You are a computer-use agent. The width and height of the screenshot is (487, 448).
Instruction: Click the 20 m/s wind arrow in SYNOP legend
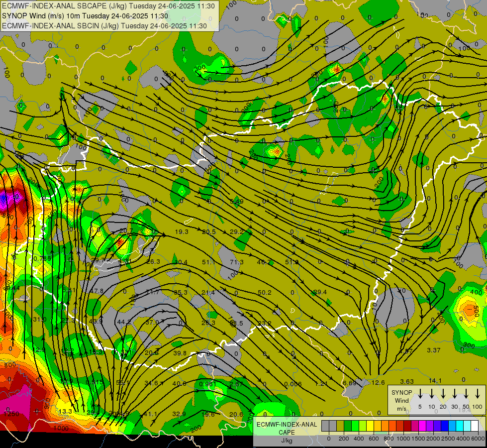point(443,393)
